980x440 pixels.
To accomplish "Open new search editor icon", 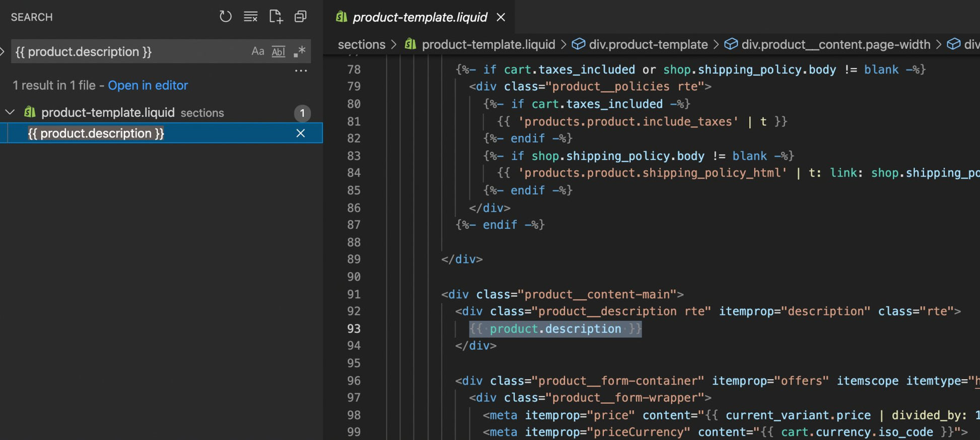I will click(x=275, y=17).
